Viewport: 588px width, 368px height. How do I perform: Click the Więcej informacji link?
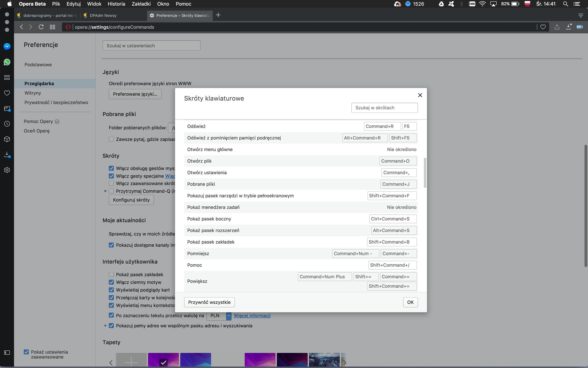coord(252,316)
